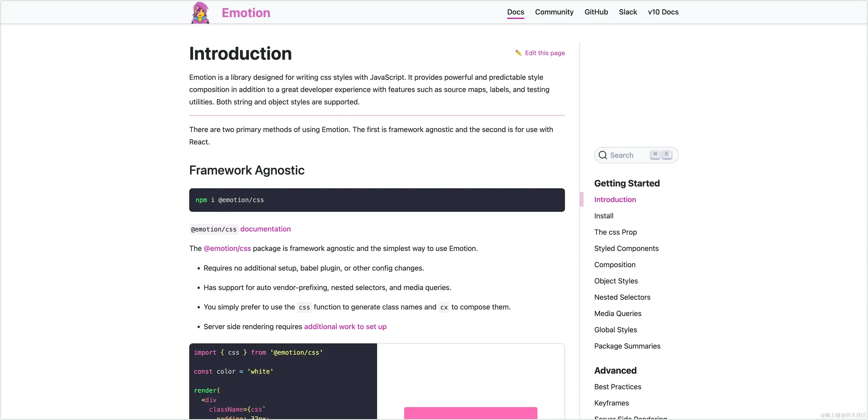Open the Global Styles page

pos(615,330)
